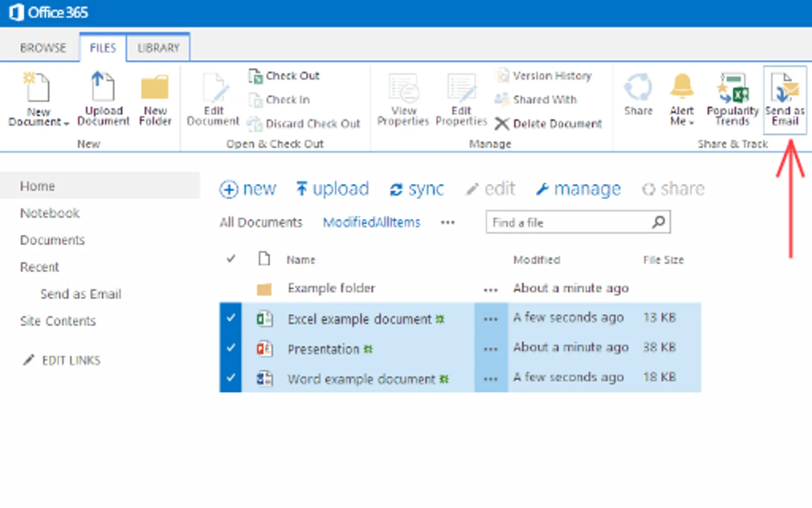The height and width of the screenshot is (508, 812).
Task: Open Site Contents
Action: [58, 321]
